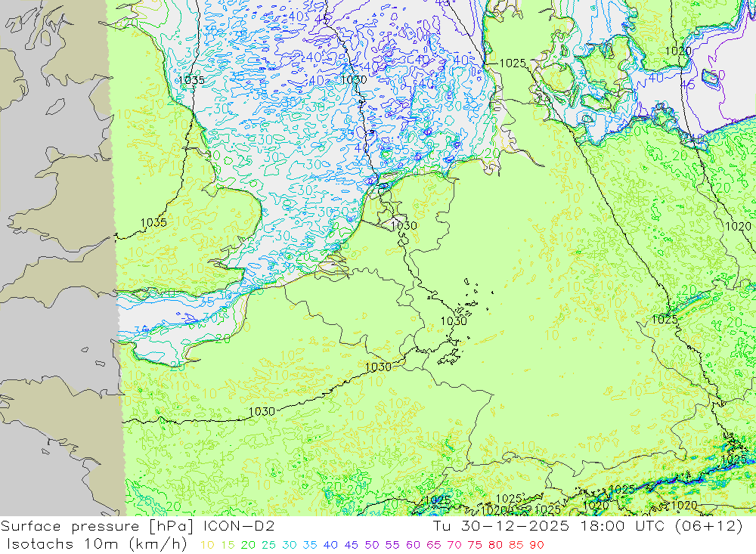Click the 'ICON-D2' model name
756x554 pixels.
pyautogui.click(x=239, y=526)
